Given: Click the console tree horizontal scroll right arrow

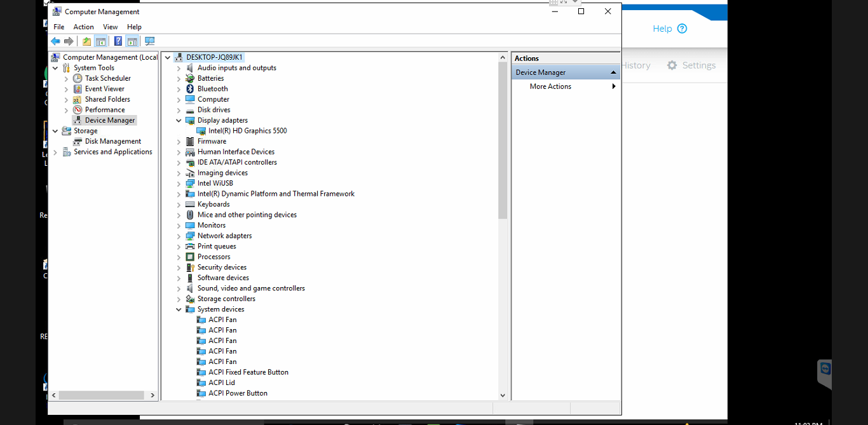Looking at the screenshot, I should click(153, 395).
